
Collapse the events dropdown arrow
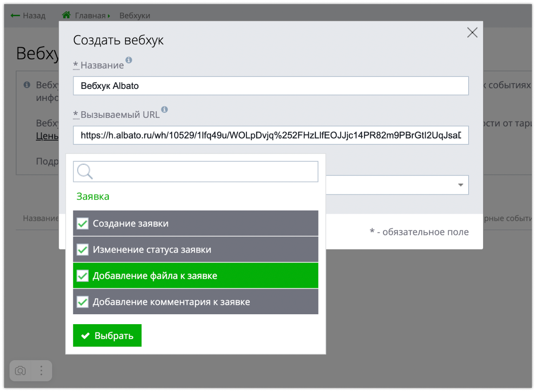coord(460,185)
